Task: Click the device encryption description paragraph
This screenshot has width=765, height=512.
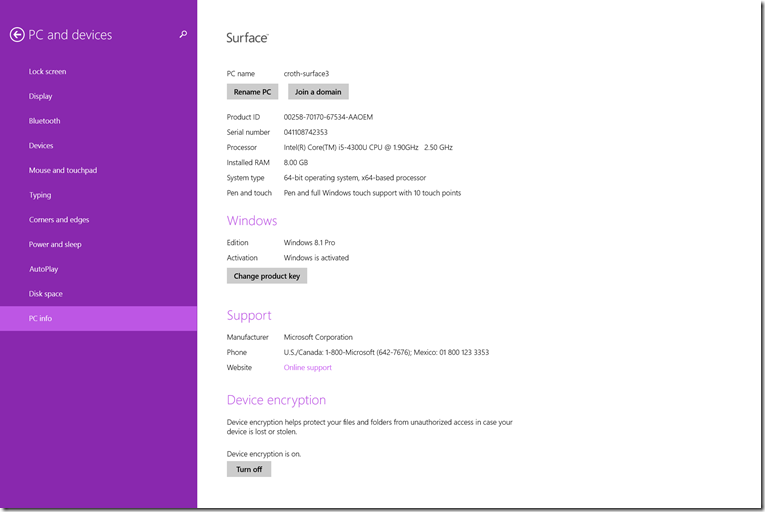Action: 370,427
